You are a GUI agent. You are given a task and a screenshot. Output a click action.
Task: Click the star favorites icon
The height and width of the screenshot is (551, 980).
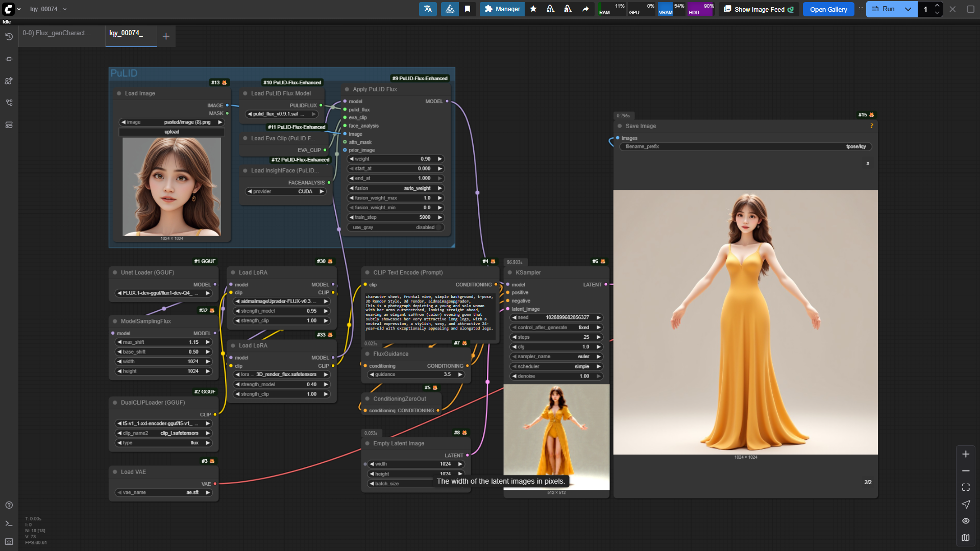(533, 9)
